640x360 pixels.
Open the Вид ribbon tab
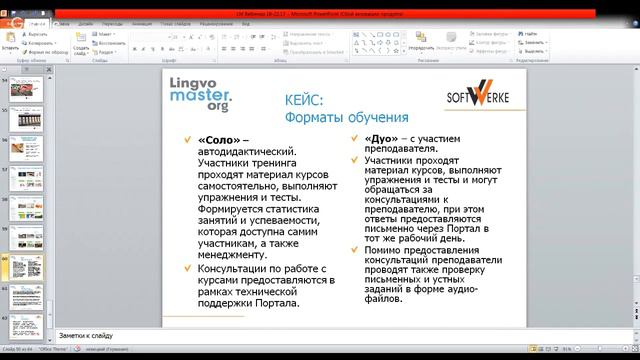(246, 24)
